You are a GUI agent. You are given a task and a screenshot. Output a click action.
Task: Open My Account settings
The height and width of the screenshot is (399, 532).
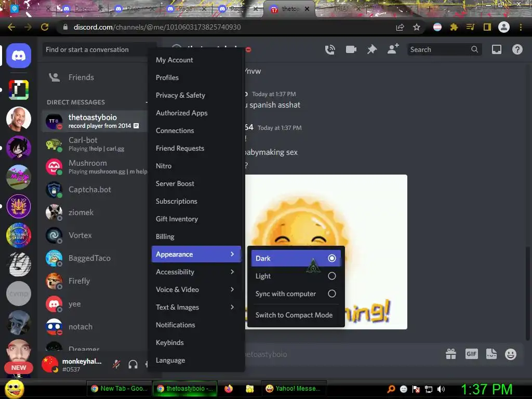click(196, 60)
